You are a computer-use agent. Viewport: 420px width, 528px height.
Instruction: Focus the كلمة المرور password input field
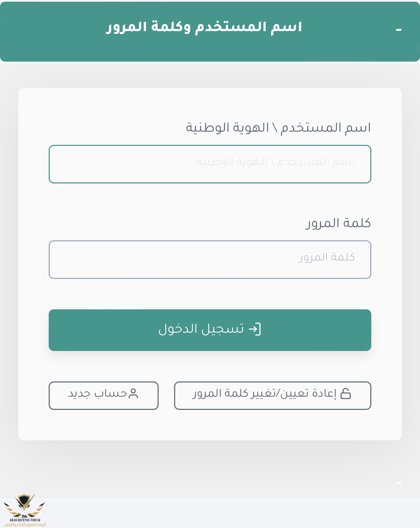tap(210, 260)
